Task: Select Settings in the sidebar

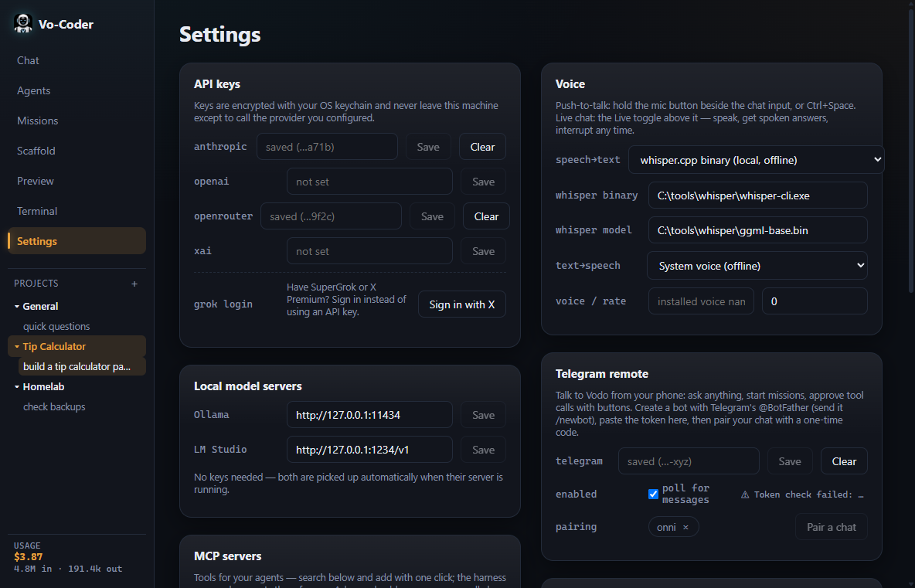Action: (77, 241)
